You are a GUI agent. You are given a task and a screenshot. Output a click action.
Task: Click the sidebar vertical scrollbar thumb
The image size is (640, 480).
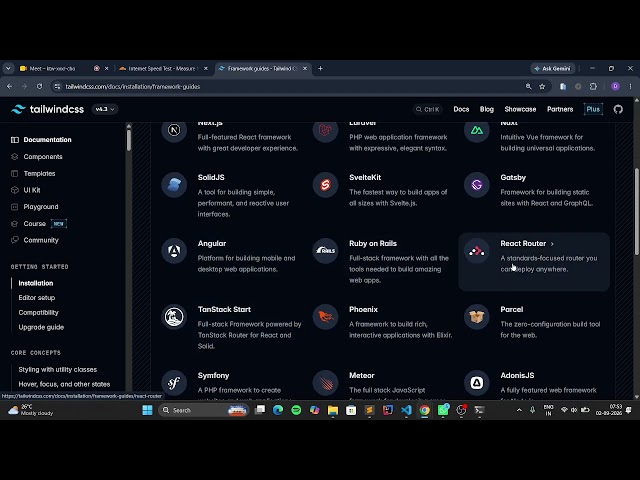click(129, 140)
